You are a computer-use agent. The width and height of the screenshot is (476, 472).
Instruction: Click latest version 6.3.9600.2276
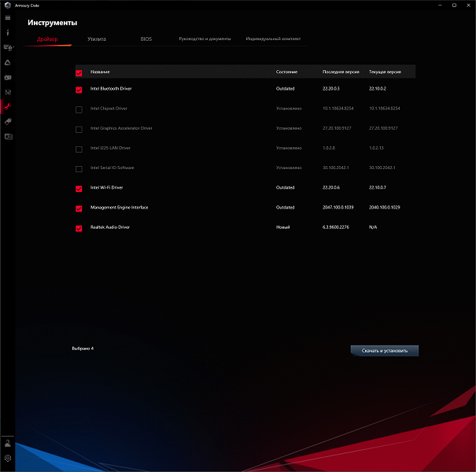point(336,227)
